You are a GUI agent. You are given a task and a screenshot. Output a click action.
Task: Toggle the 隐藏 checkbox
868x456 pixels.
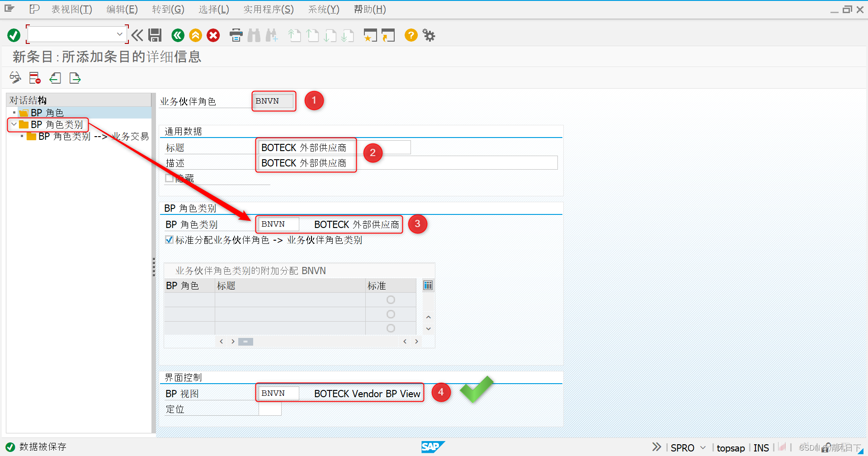(169, 178)
